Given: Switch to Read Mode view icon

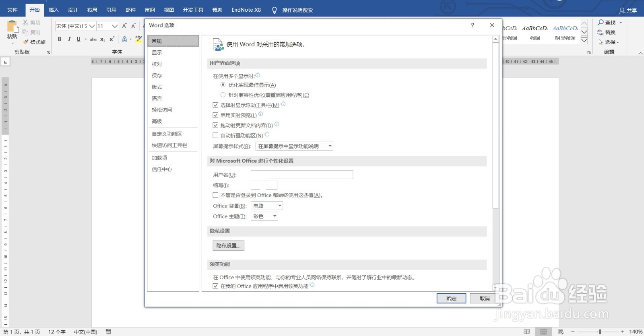Looking at the screenshot, I should coord(526,332).
